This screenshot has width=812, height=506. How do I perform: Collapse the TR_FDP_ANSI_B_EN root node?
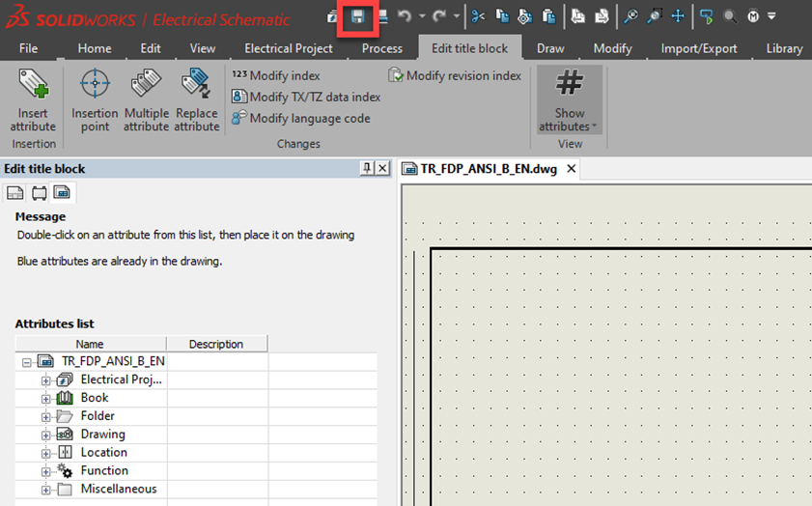click(26, 362)
